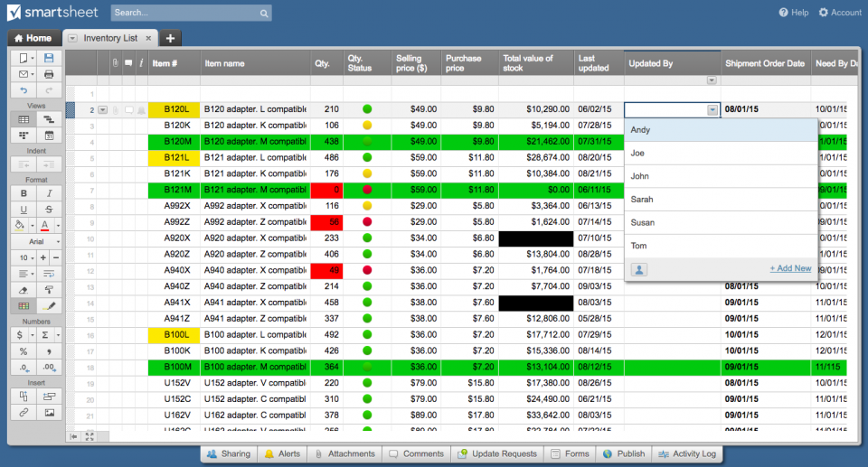Open the Calendar view icon
This screenshot has height=467, width=868.
[x=49, y=135]
